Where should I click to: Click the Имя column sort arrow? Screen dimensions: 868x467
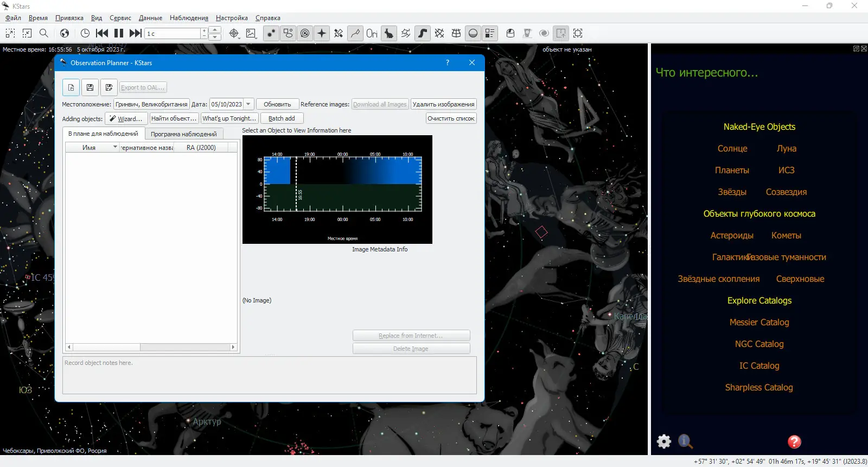pos(115,147)
